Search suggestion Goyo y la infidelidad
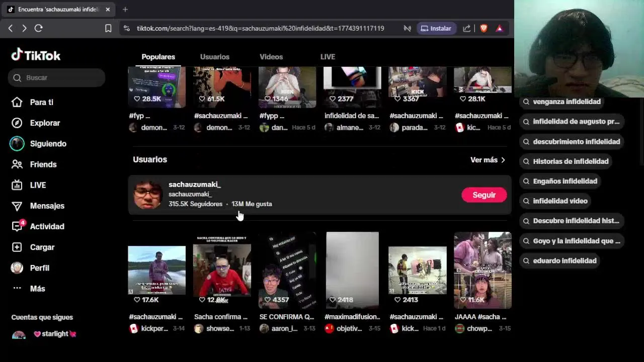Image resolution: width=644 pixels, height=362 pixels. click(572, 241)
